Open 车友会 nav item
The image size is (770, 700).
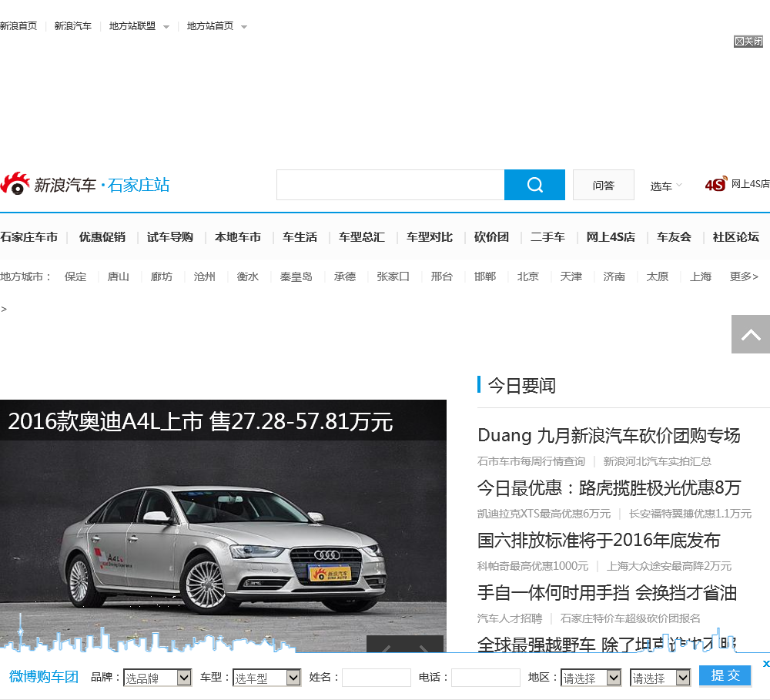coord(675,237)
